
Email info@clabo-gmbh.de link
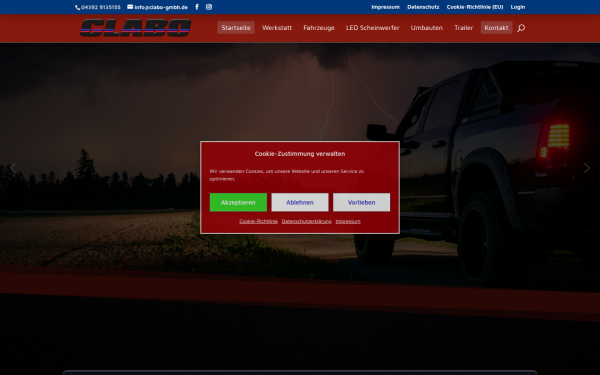click(158, 7)
